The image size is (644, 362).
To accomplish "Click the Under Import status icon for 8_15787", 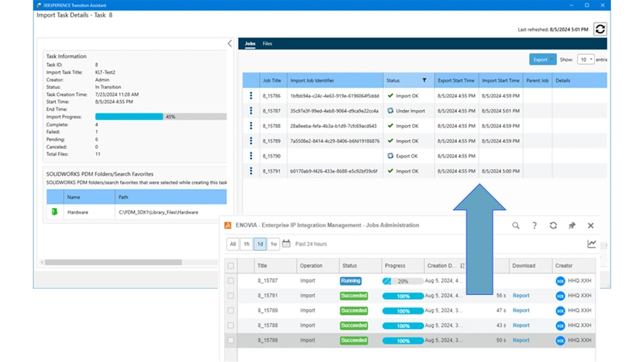I will pyautogui.click(x=390, y=111).
